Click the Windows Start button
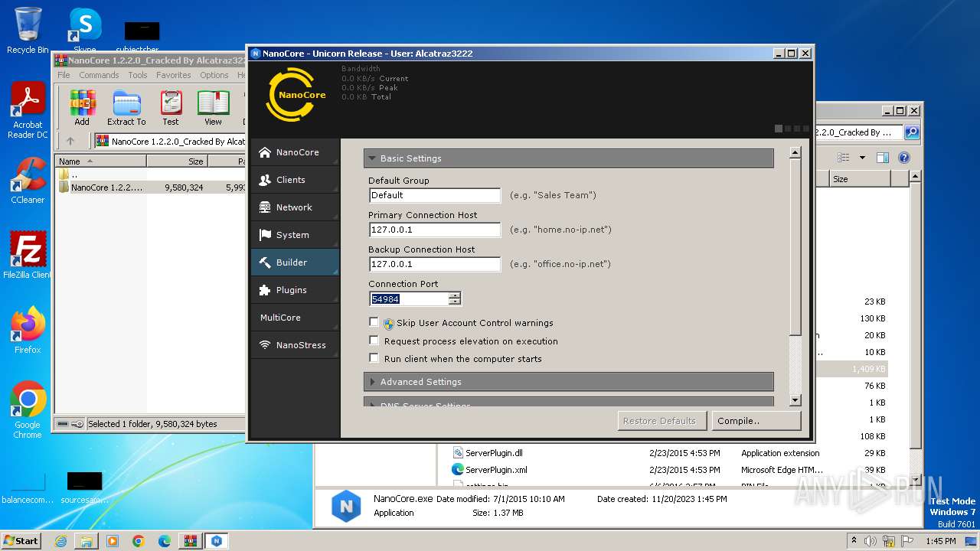This screenshot has height=551, width=980. 21,540
